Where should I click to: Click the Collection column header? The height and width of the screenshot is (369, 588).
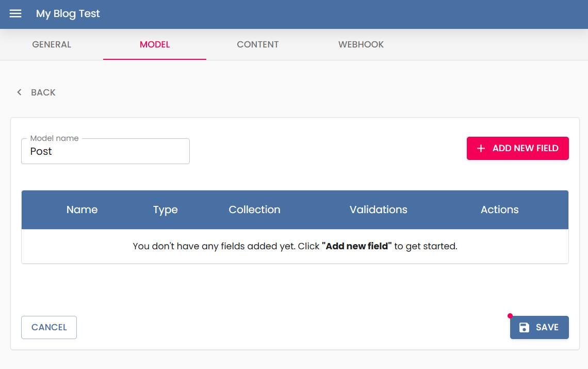coord(254,210)
